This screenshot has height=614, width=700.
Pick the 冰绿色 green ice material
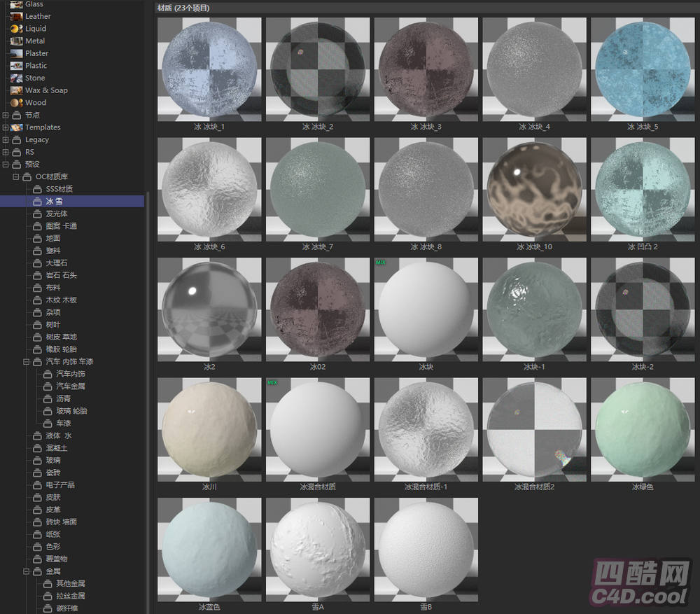(643, 429)
